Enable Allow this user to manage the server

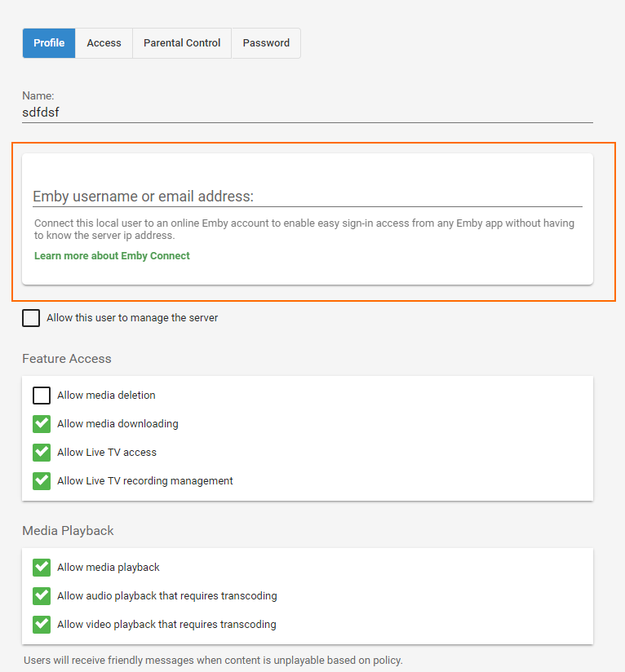(x=31, y=318)
